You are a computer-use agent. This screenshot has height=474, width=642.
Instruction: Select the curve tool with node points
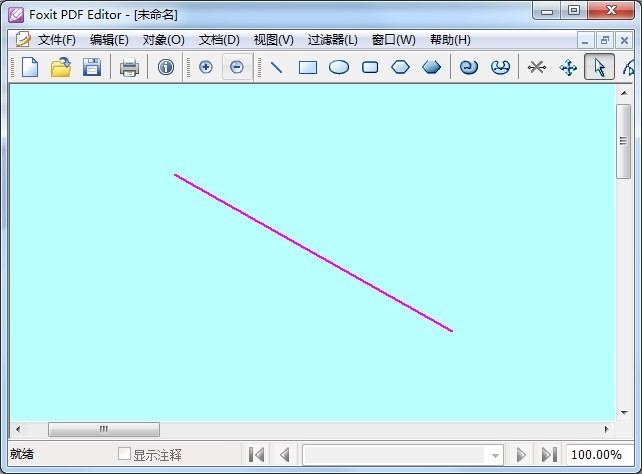(x=500, y=67)
